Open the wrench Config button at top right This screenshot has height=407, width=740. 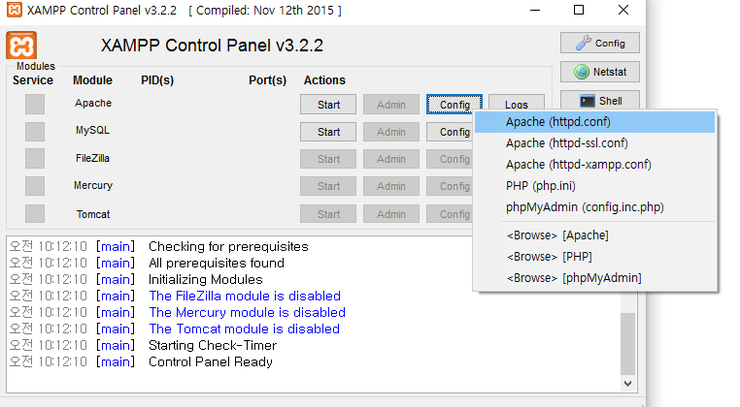[600, 43]
